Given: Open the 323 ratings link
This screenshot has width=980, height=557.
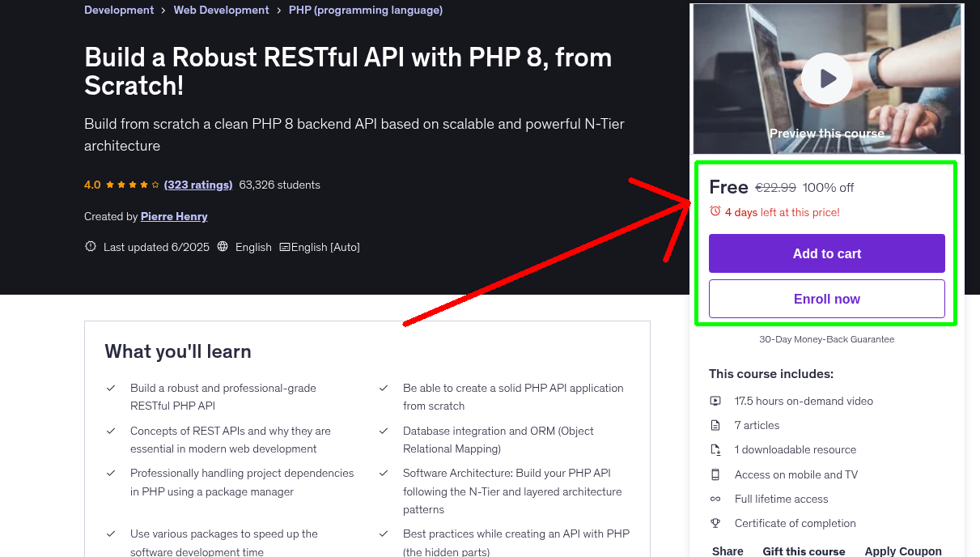Looking at the screenshot, I should (197, 185).
